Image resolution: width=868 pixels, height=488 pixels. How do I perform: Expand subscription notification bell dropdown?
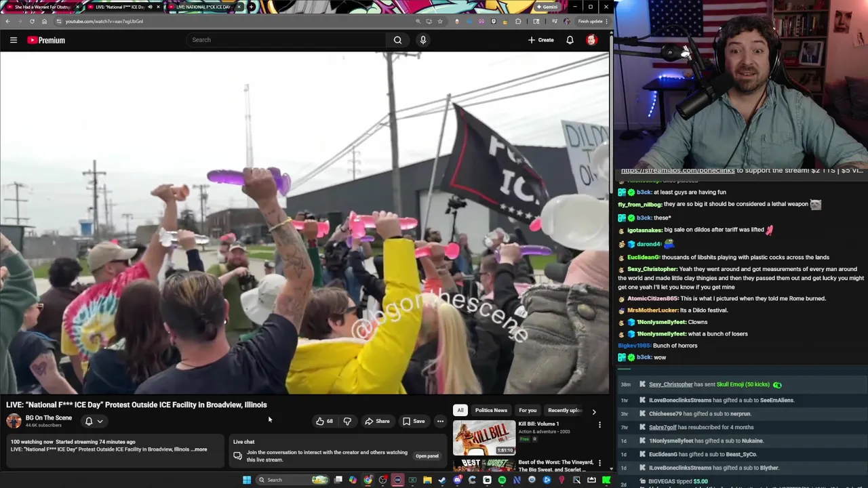(x=94, y=421)
